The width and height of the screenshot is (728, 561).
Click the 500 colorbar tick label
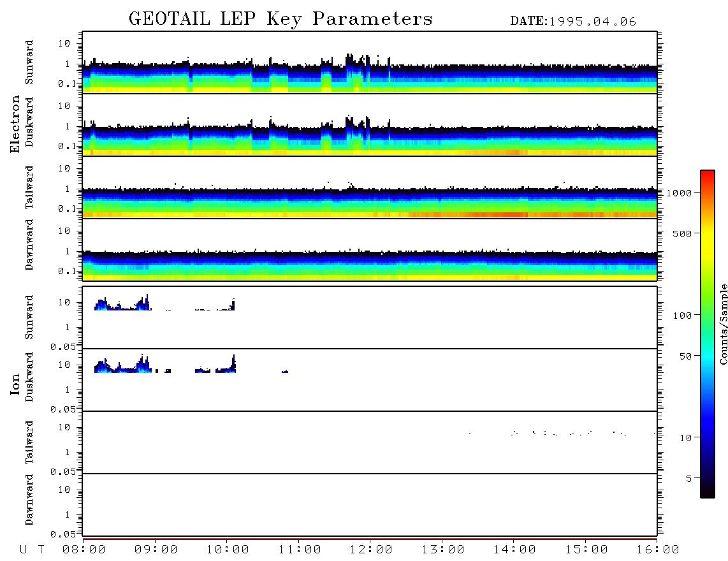point(682,234)
